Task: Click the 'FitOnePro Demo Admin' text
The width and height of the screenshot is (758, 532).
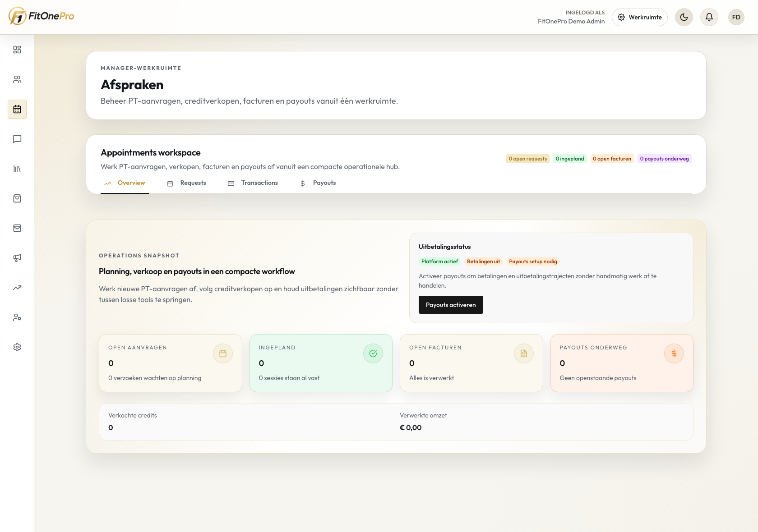Action: [571, 21]
